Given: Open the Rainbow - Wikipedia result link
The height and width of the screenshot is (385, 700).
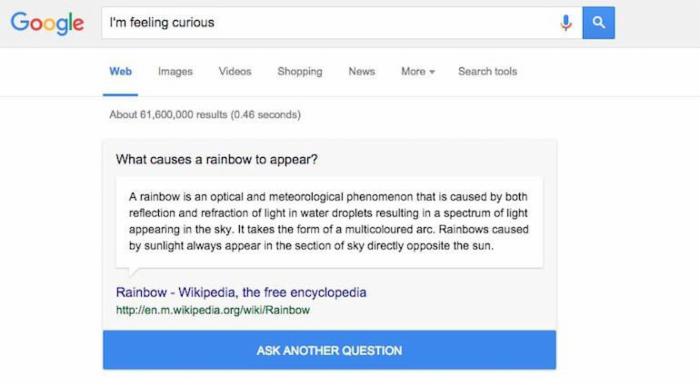Looking at the screenshot, I should point(241,292).
